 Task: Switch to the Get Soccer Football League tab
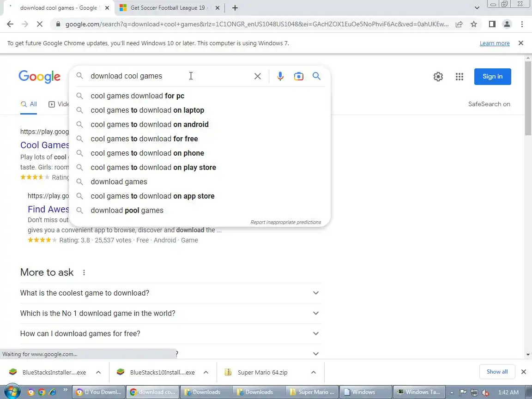169,8
